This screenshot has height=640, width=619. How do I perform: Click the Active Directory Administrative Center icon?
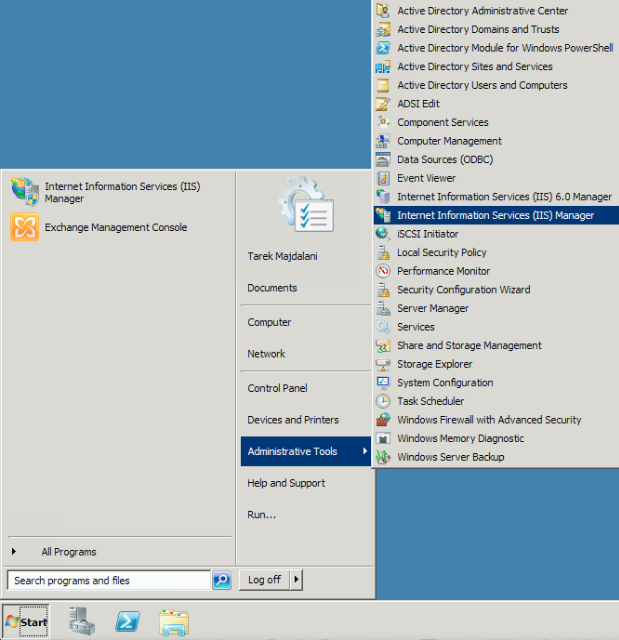[x=383, y=11]
